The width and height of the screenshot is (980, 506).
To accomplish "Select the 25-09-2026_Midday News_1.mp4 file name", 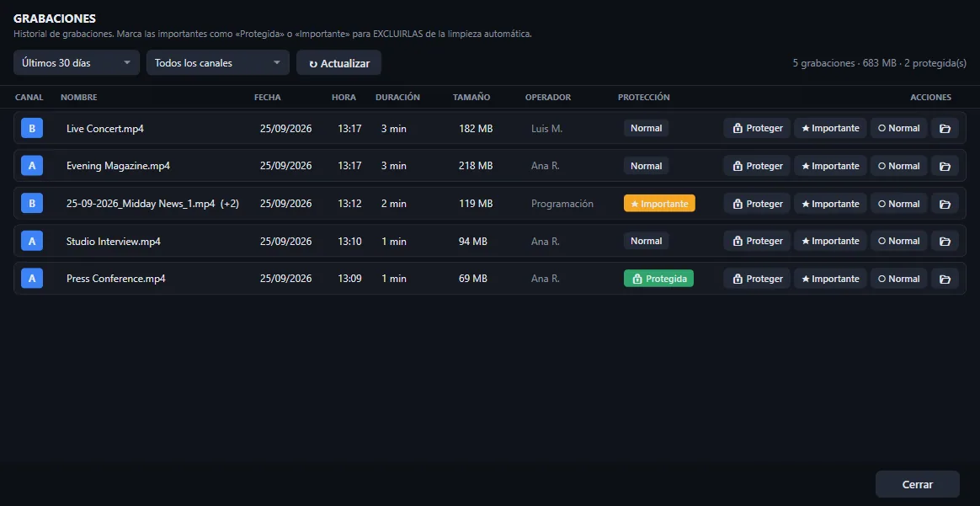I will coord(141,204).
